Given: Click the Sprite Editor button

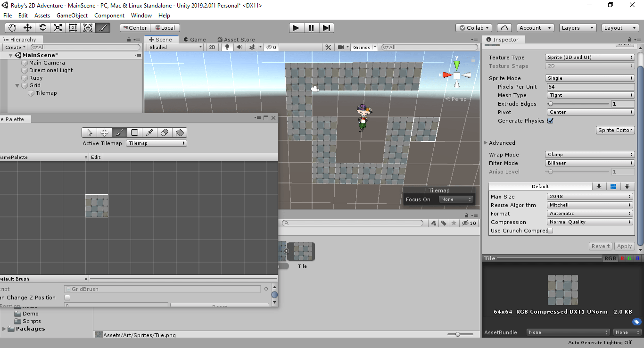Looking at the screenshot, I should 615,130.
